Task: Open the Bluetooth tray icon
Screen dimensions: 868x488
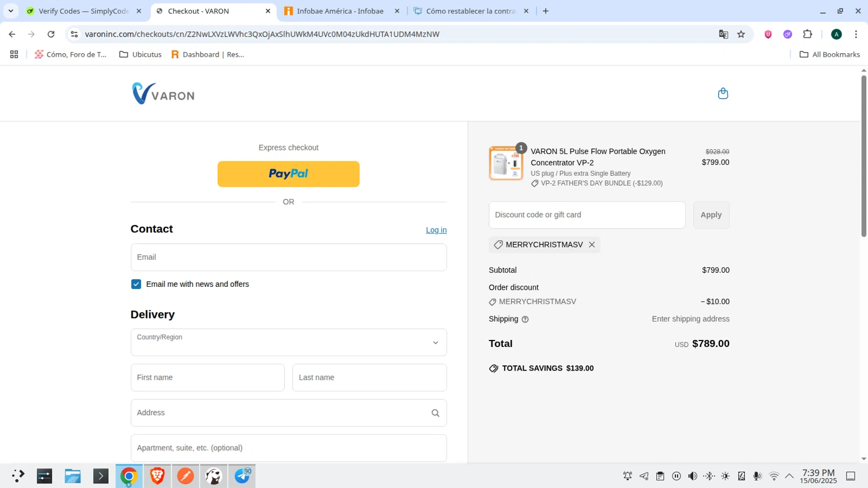Action: tap(709, 476)
